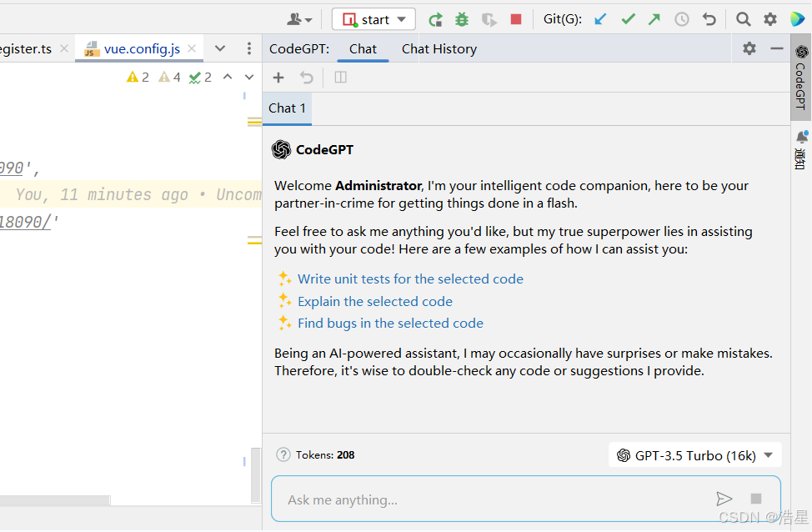Switch to the register.ts editor tab
The height and width of the screenshot is (532, 812).
click(26, 48)
